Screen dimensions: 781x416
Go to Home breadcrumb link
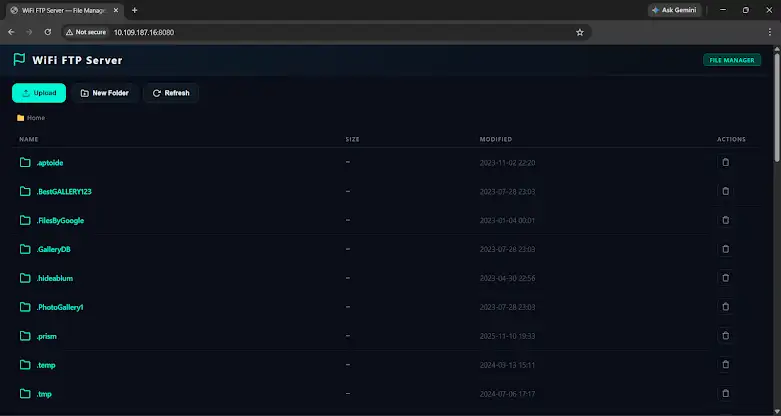(x=36, y=118)
